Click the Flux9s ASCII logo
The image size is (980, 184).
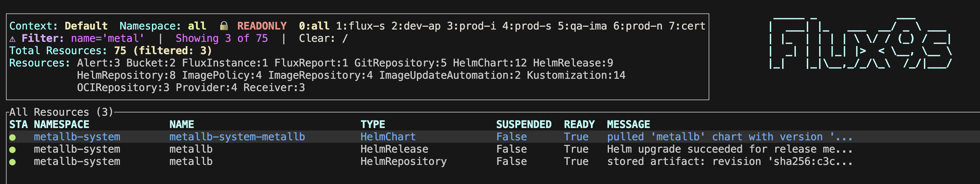860,42
